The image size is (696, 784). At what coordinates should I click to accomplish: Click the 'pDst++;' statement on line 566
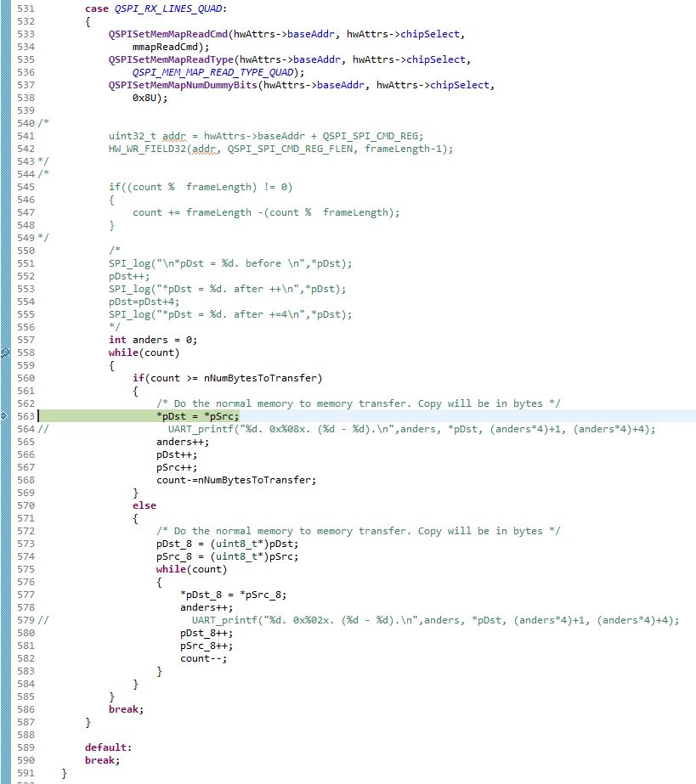pyautogui.click(x=177, y=454)
